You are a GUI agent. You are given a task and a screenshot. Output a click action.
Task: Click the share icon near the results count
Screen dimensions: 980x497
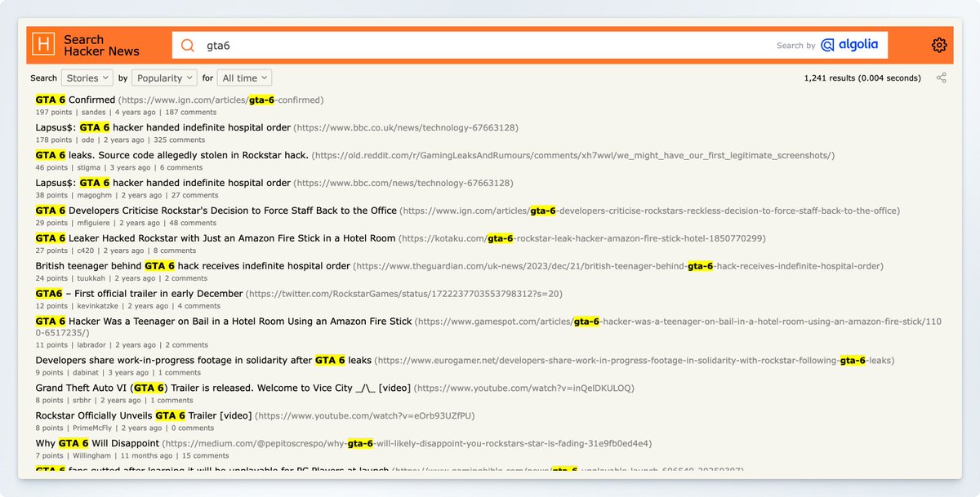(941, 77)
